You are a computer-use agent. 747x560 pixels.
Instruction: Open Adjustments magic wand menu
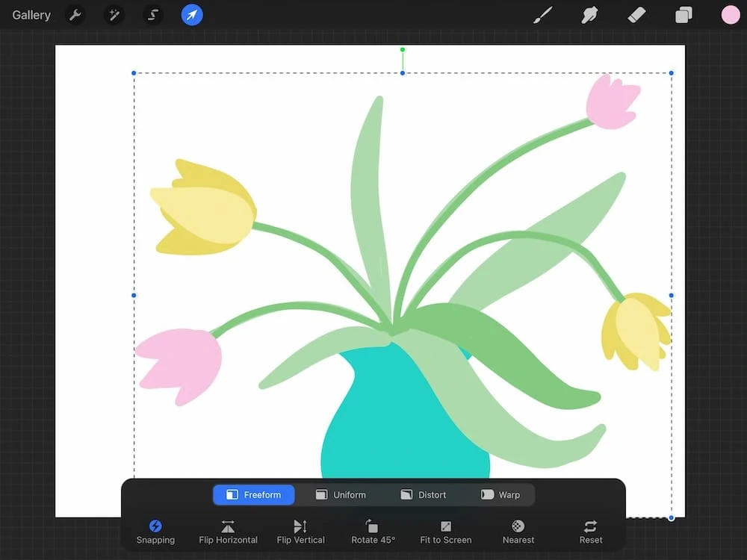pos(114,15)
